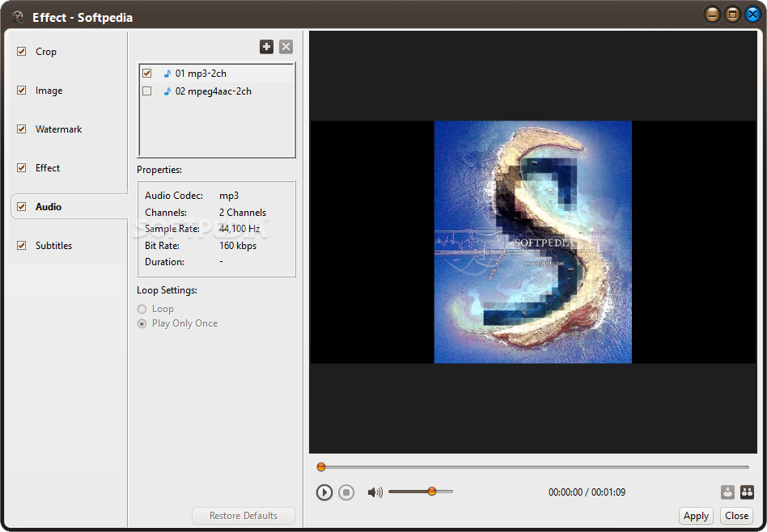
Task: Select the 02 mpeg4aac-2ch track row
Action: 217,91
